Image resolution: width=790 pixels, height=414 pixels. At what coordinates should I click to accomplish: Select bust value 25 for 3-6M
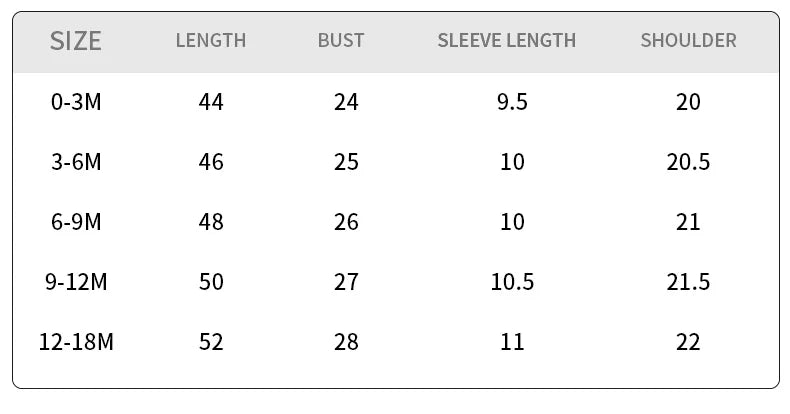[346, 162]
